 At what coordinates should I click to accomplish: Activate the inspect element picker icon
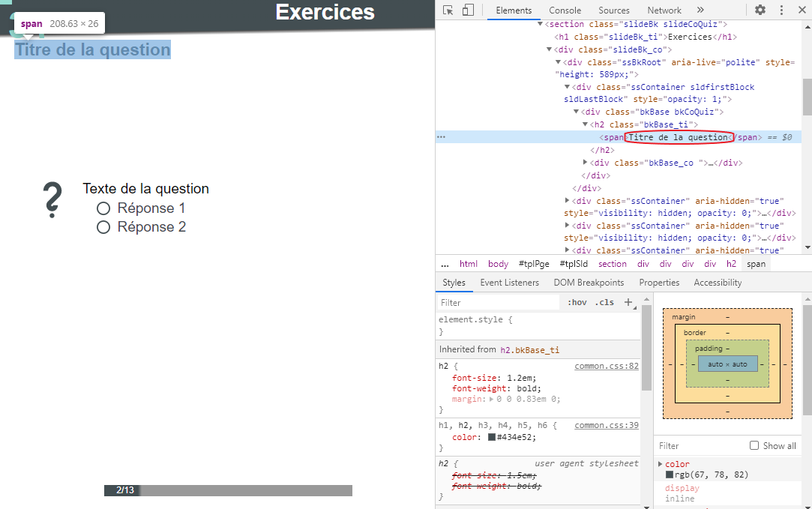(x=448, y=10)
